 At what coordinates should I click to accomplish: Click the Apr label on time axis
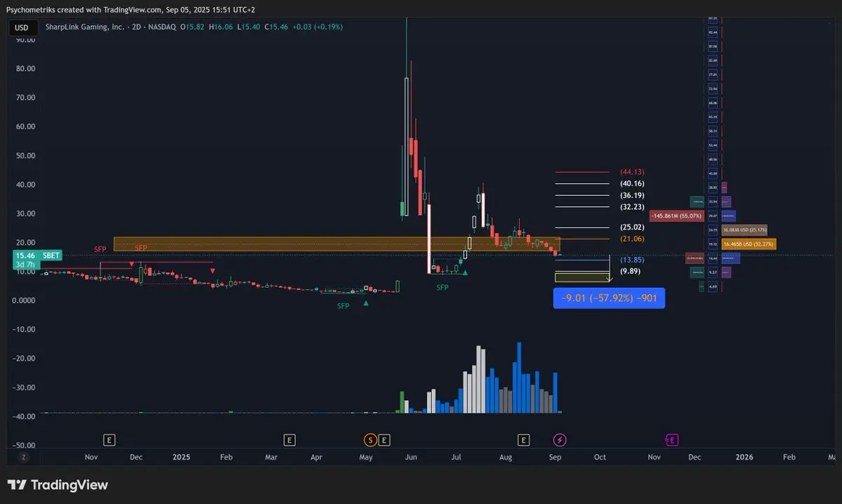click(x=316, y=457)
